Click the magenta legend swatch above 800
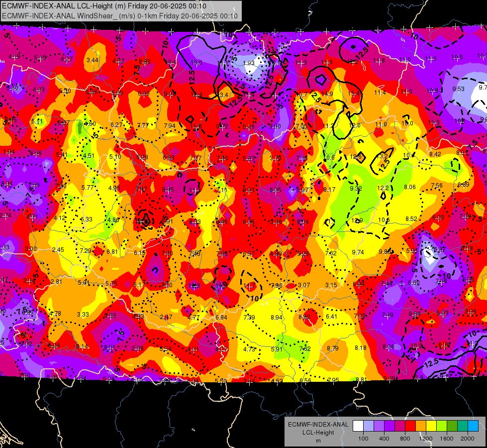 coord(400,426)
